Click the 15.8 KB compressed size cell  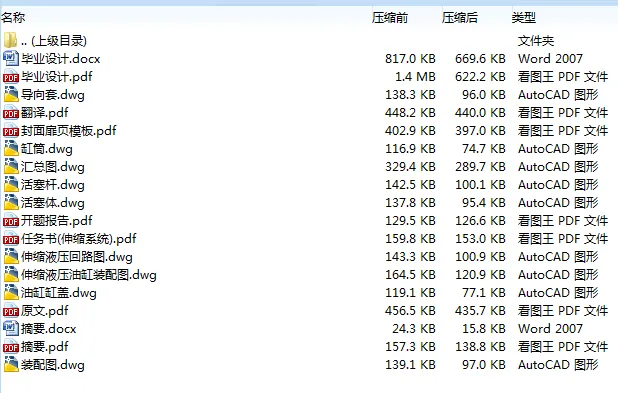point(484,329)
